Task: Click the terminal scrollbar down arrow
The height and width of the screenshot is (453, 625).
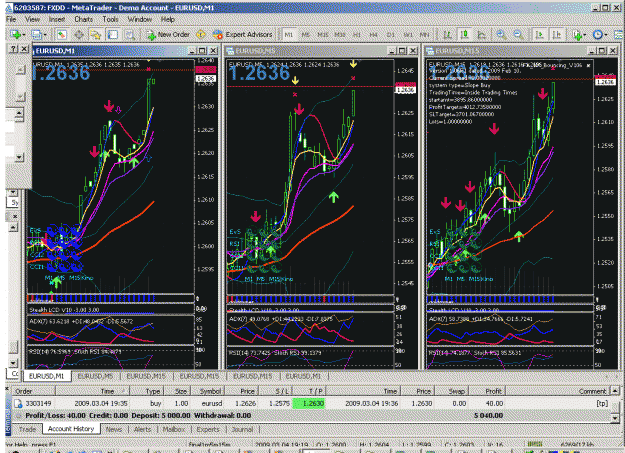Action: [x=615, y=418]
